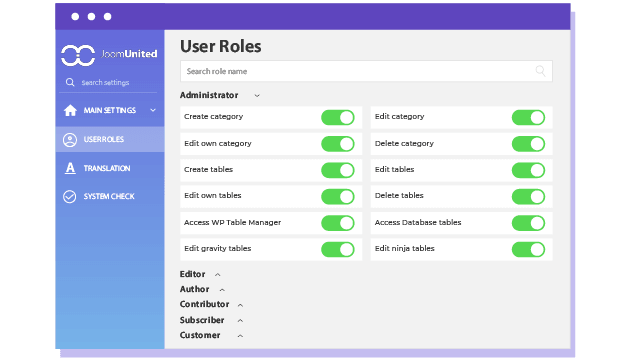The width and height of the screenshot is (631, 361).
Task: Click the middle window control dot
Action: tap(91, 17)
